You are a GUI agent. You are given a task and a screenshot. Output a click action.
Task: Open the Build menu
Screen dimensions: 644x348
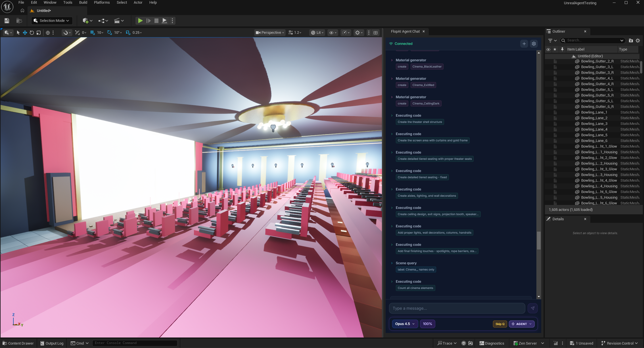pyautogui.click(x=83, y=3)
